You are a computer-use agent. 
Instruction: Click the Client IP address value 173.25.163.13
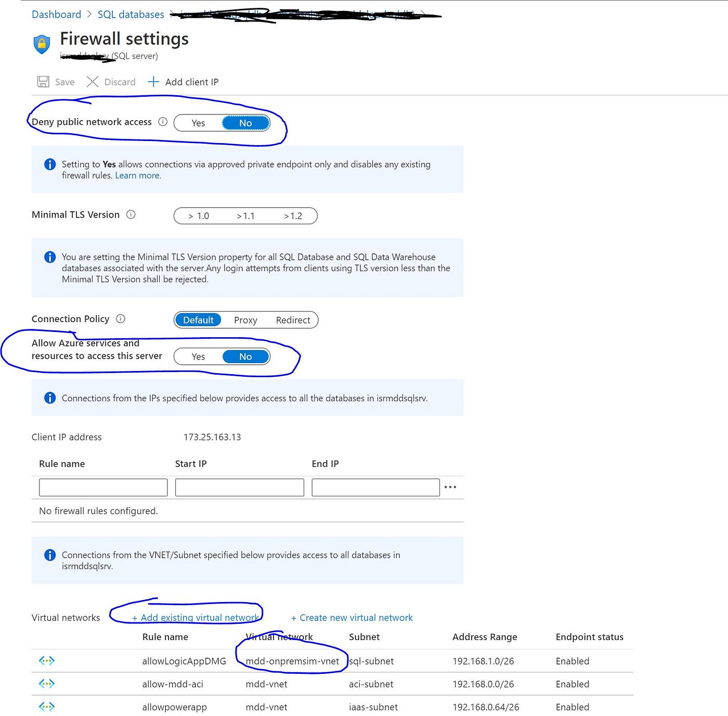pos(212,437)
